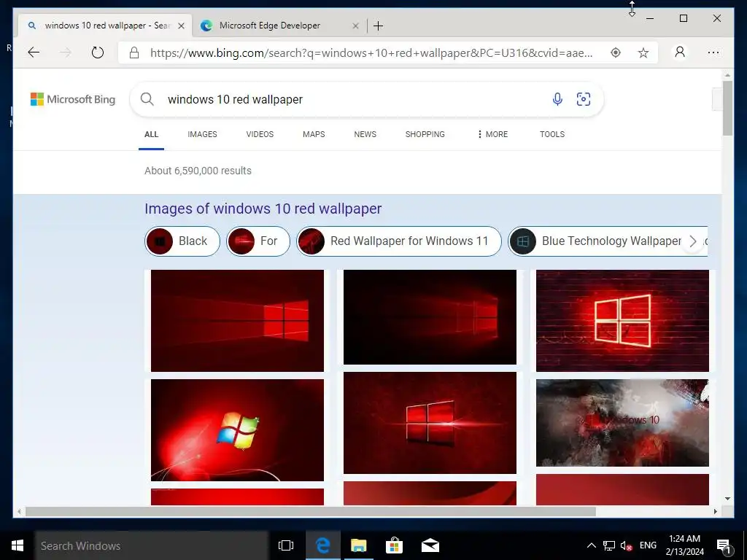Viewport: 747px width, 560px height.
Task: Show hidden system tray icons
Action: 591,545
